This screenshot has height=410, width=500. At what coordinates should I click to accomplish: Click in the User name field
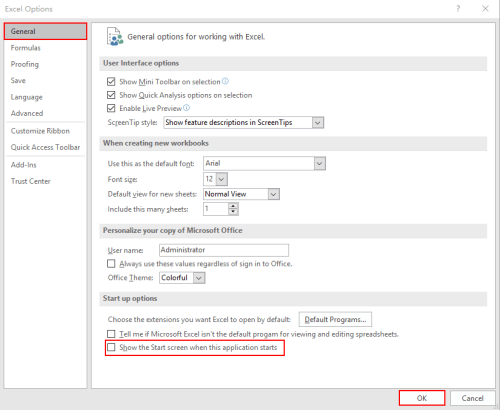224,250
